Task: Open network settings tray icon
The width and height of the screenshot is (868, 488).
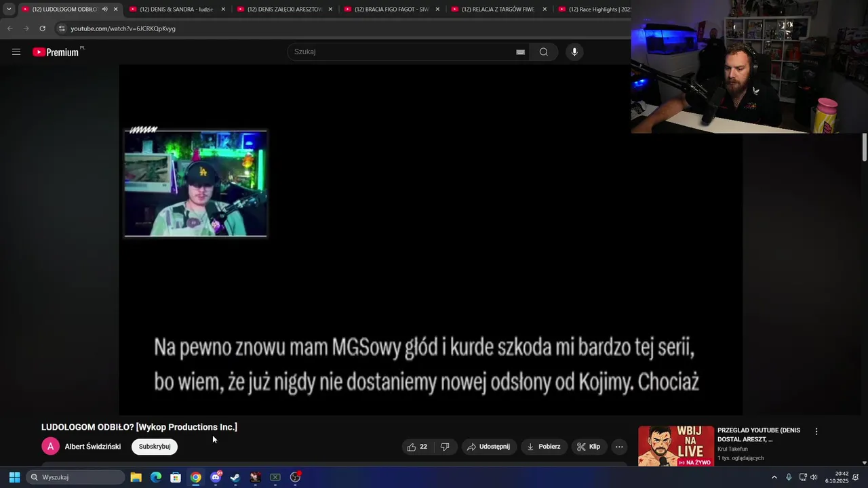Action: (803, 477)
